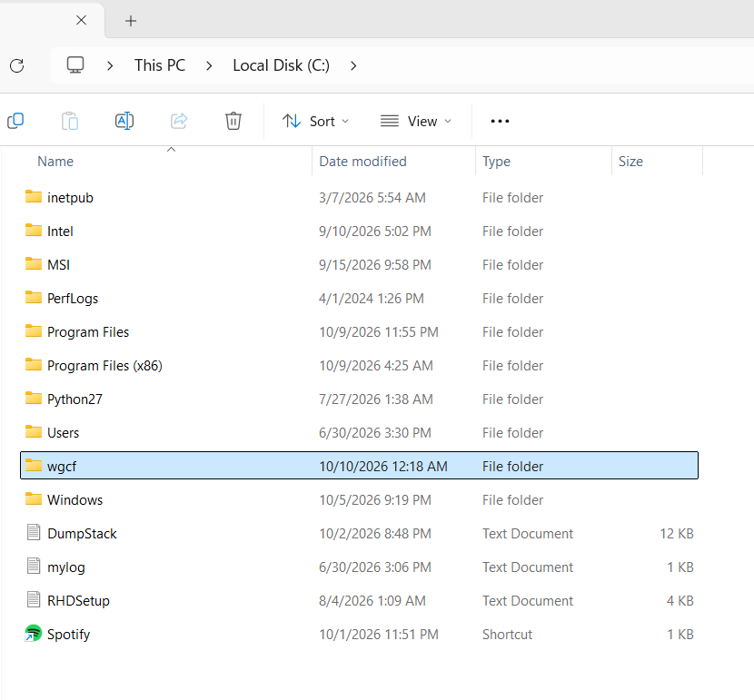Click the Rename toolbar icon
This screenshot has width=754, height=700.
pos(124,121)
